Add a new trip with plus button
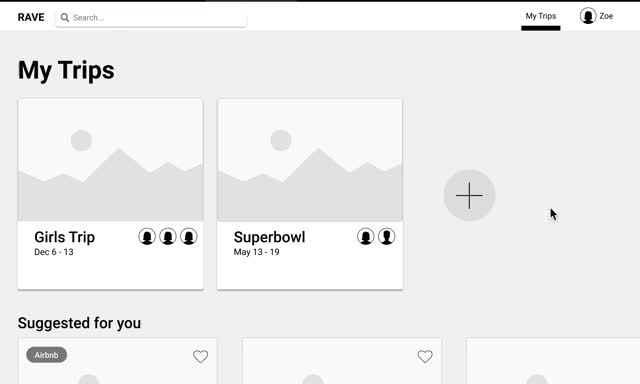This screenshot has height=384, width=640. (x=469, y=195)
